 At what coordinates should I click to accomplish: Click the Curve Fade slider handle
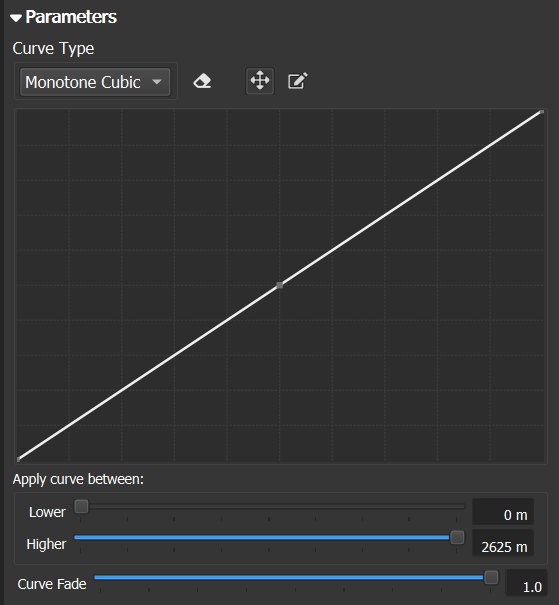pos(491,577)
